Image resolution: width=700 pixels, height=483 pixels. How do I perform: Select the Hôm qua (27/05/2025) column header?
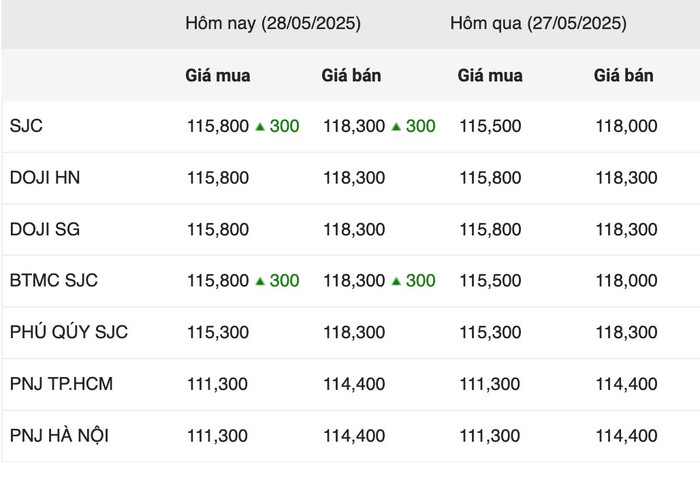(538, 23)
